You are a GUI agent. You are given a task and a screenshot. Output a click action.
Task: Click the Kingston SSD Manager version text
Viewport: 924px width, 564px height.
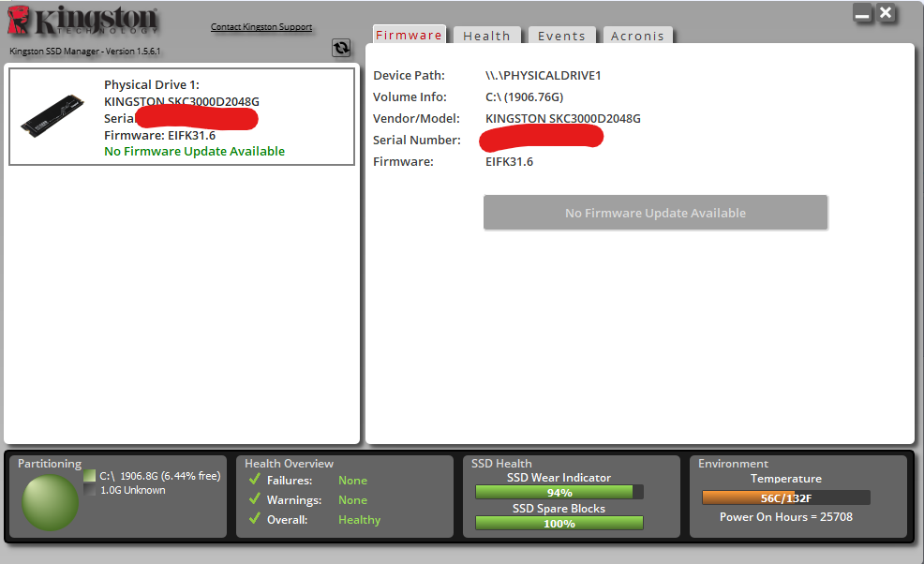(85, 52)
